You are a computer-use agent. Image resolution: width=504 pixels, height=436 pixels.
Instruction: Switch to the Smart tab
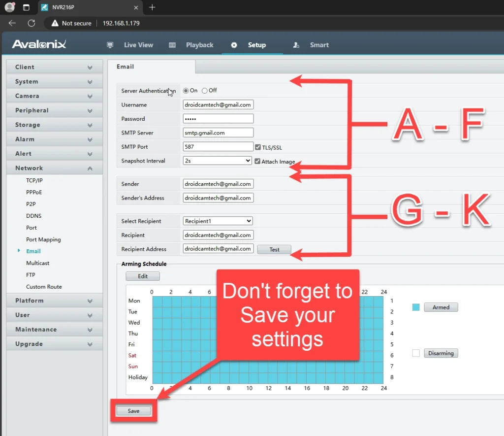coord(318,45)
